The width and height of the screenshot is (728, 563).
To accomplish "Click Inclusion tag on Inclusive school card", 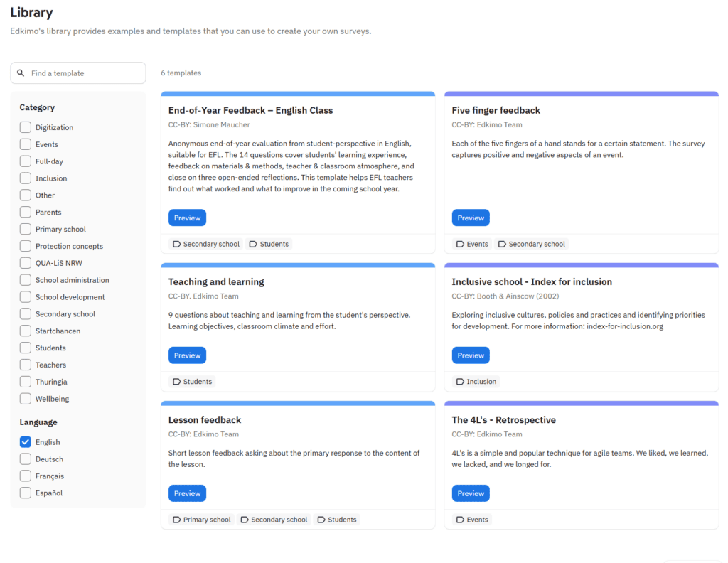I will (x=476, y=382).
